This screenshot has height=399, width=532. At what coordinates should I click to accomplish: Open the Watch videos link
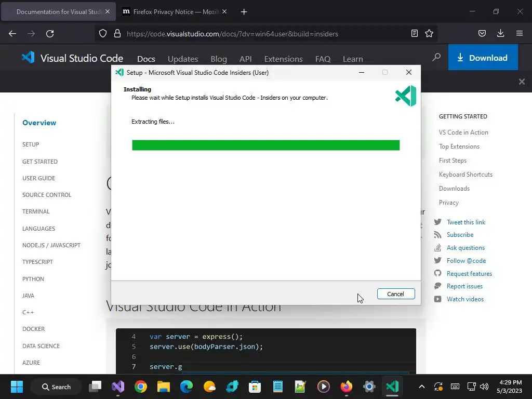click(465, 299)
